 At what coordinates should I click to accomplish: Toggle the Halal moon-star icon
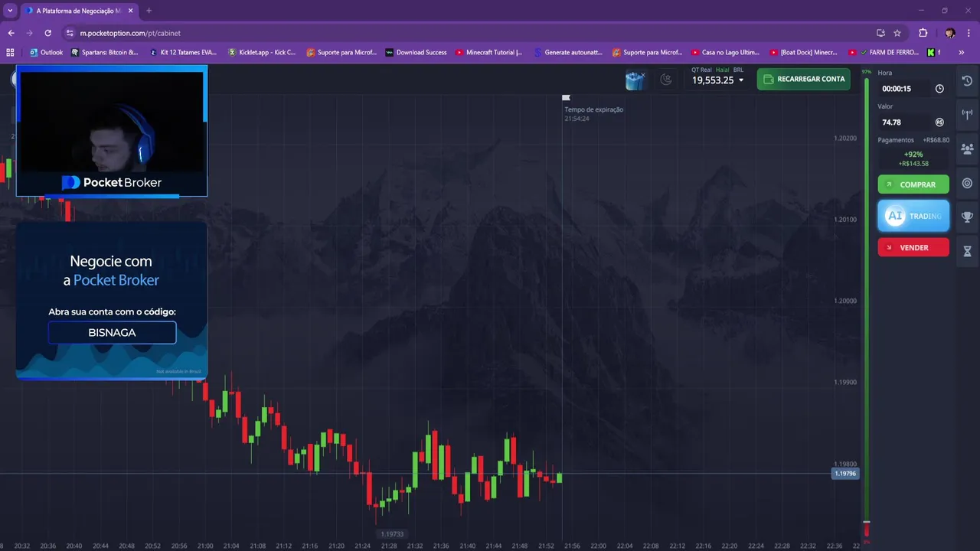pyautogui.click(x=666, y=79)
